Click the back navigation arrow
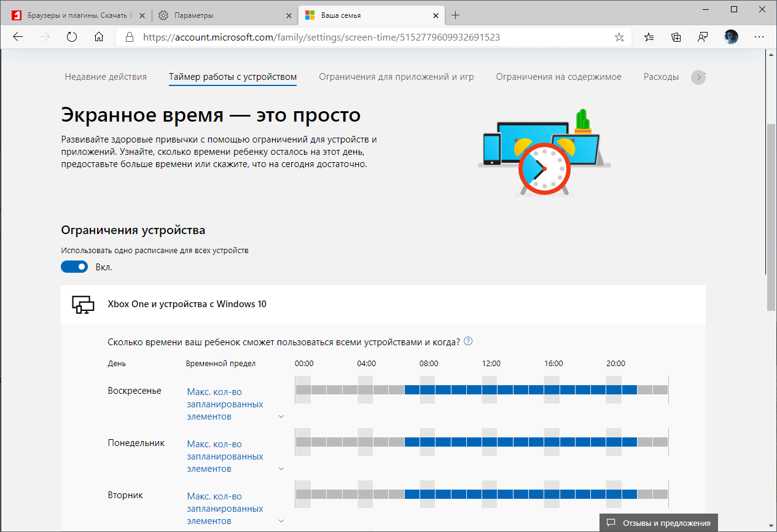This screenshot has width=777, height=532. tap(17, 37)
